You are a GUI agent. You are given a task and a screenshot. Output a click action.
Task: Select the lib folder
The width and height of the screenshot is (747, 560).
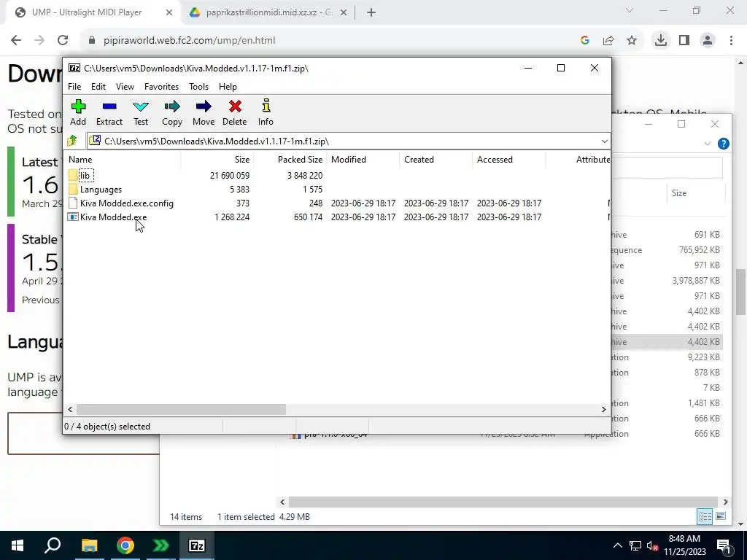click(85, 176)
